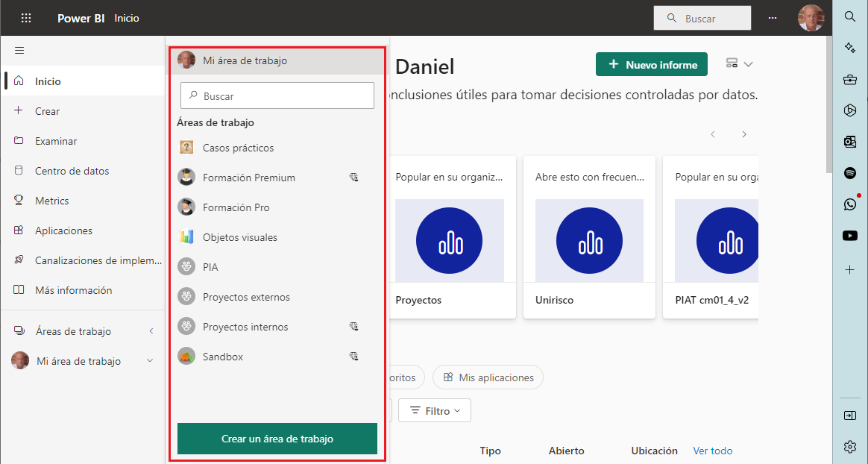
Task: Go to Centro de datos
Action: point(72,171)
